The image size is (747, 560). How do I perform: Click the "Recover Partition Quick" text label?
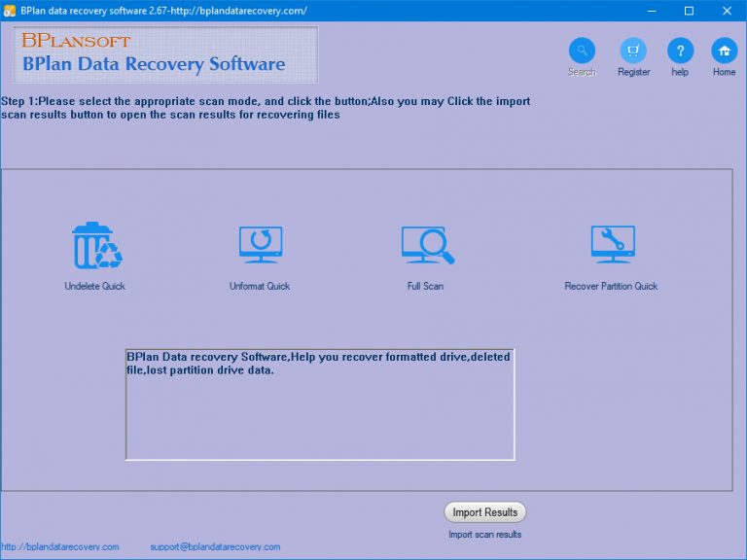point(611,286)
